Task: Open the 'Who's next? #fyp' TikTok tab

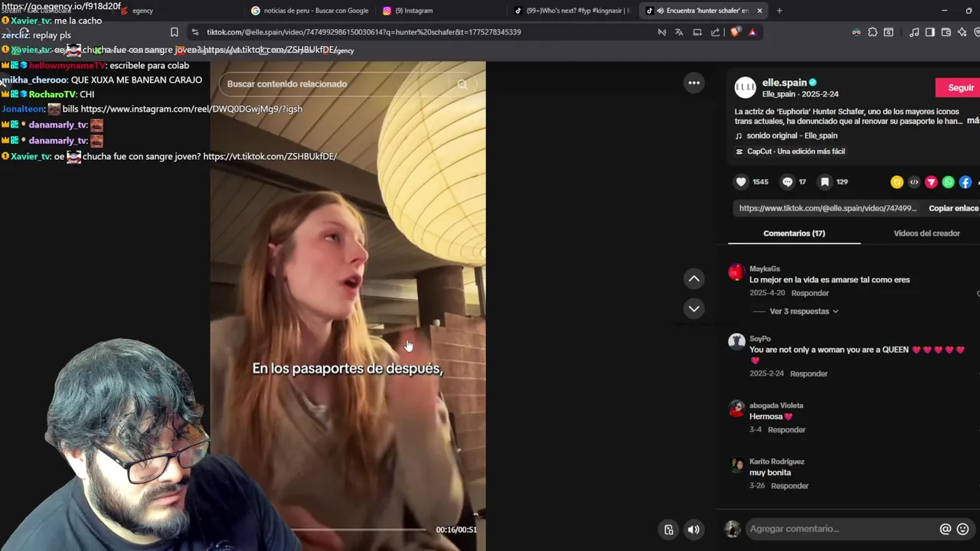Action: click(573, 11)
